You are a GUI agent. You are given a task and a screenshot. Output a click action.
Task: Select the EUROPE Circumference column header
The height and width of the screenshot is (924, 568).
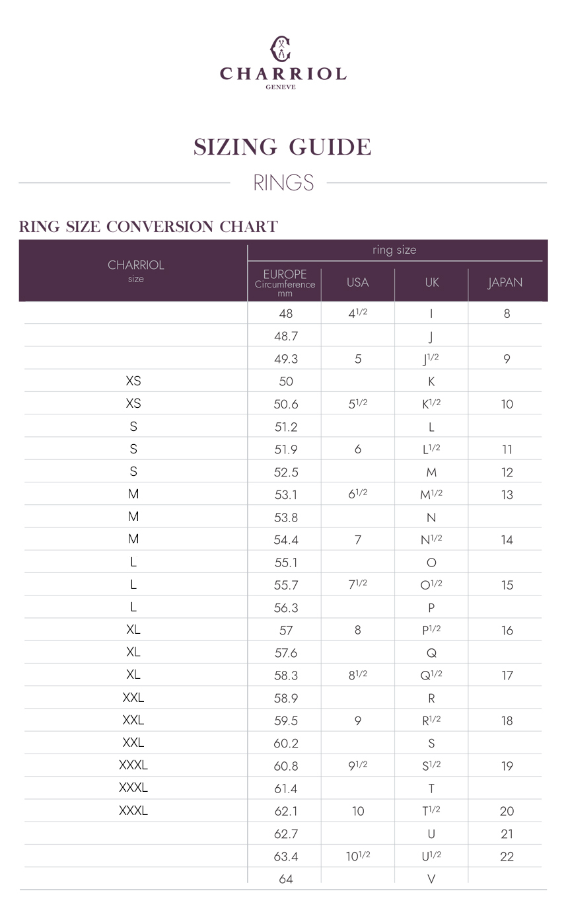pos(285,283)
